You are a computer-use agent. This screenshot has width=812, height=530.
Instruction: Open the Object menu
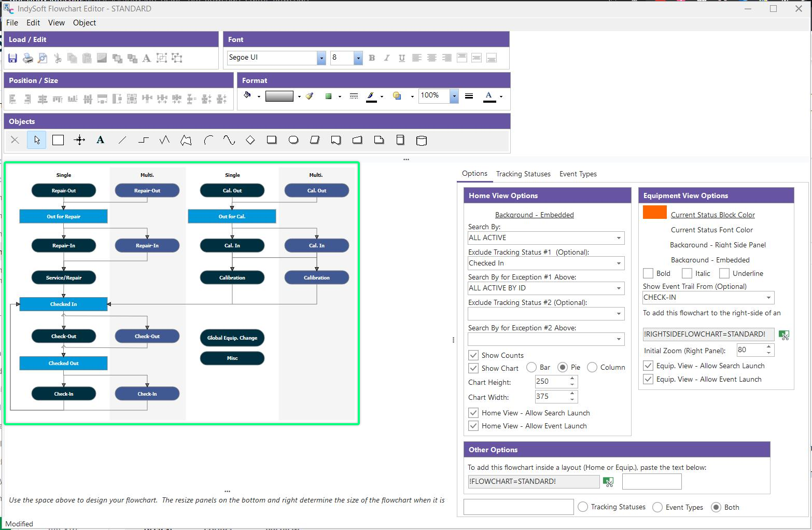click(x=84, y=23)
